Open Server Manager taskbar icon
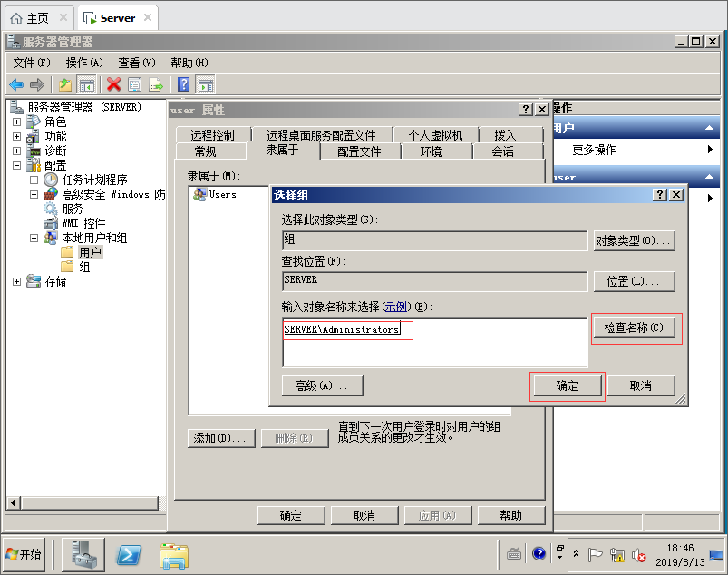Image resolution: width=728 pixels, height=575 pixels. click(x=83, y=554)
